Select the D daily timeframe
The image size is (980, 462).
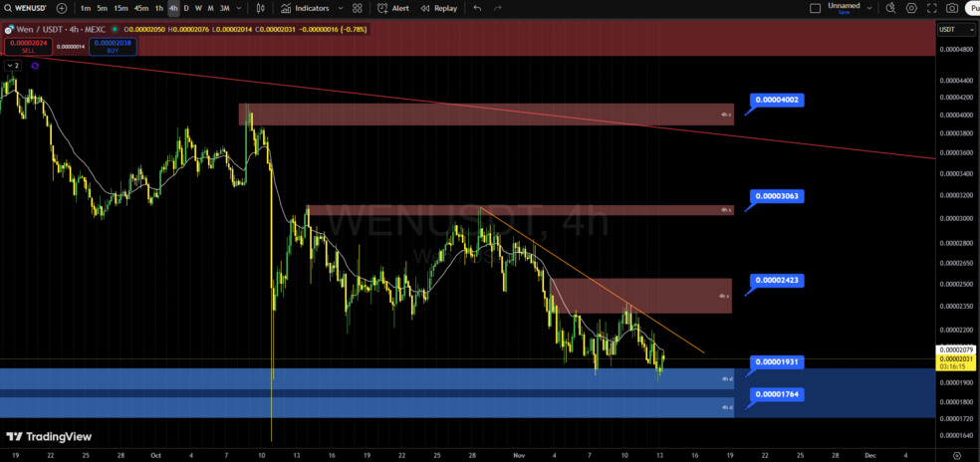pos(186,8)
